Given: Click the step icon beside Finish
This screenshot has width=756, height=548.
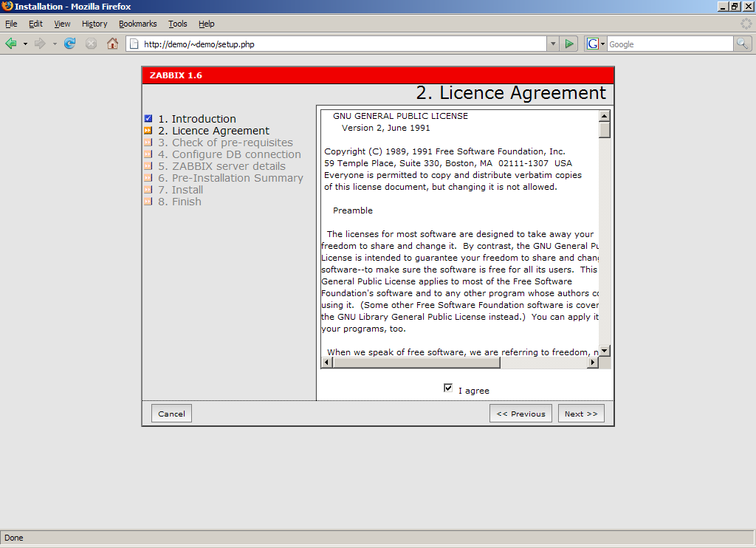Looking at the screenshot, I should pyautogui.click(x=148, y=202).
